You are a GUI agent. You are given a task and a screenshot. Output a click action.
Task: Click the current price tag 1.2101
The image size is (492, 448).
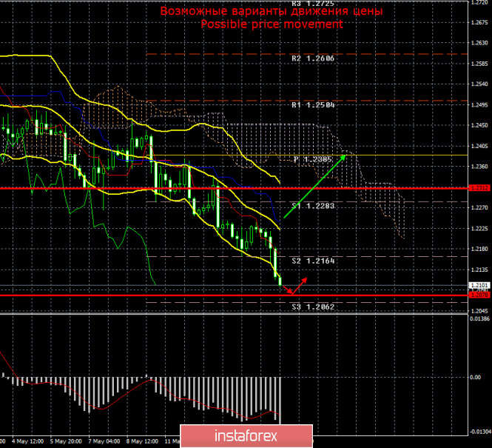click(479, 285)
